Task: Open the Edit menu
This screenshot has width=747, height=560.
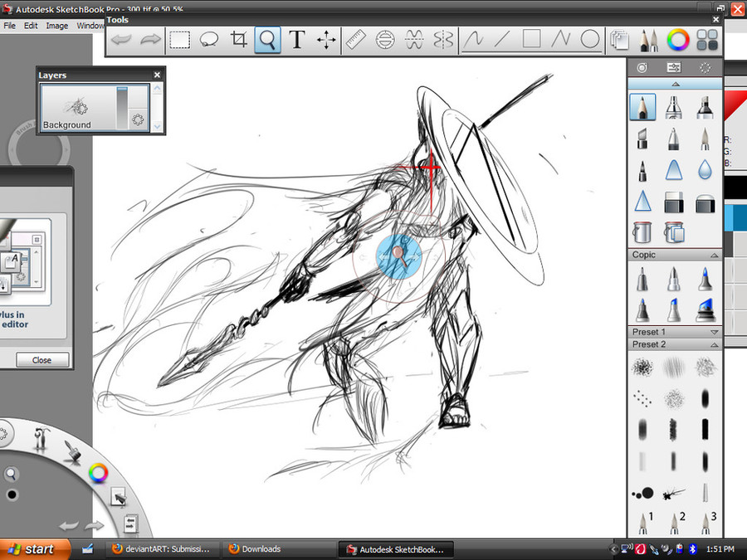Action: pyautogui.click(x=31, y=26)
